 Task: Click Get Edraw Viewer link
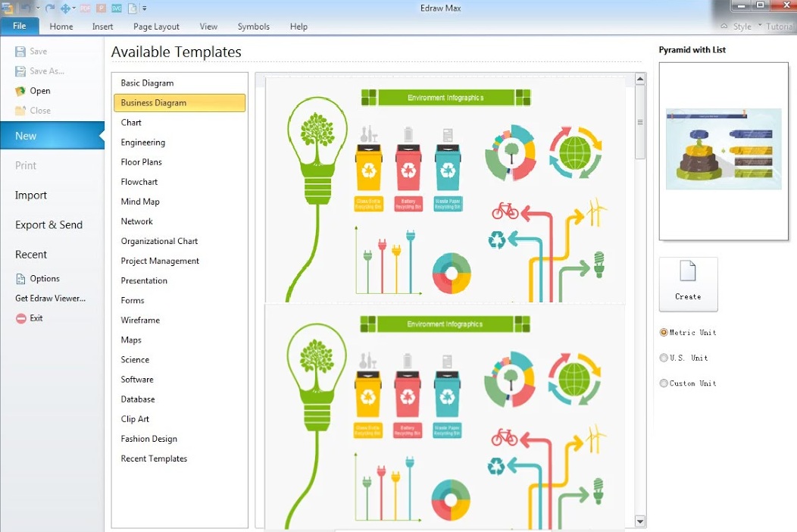click(50, 299)
